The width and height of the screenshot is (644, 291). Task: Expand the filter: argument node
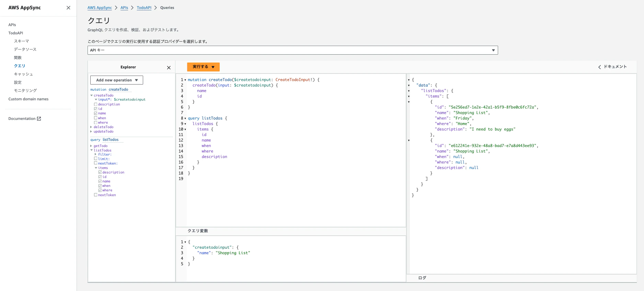96,155
